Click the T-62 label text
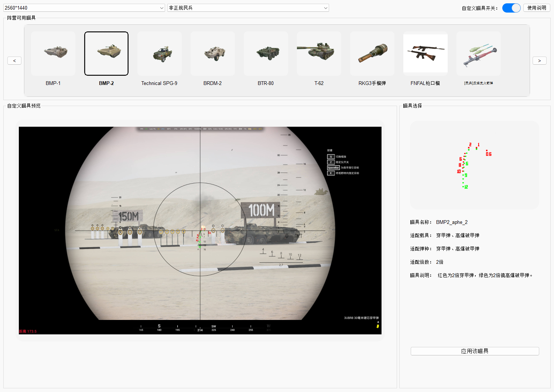The image size is (554, 392). click(x=319, y=83)
